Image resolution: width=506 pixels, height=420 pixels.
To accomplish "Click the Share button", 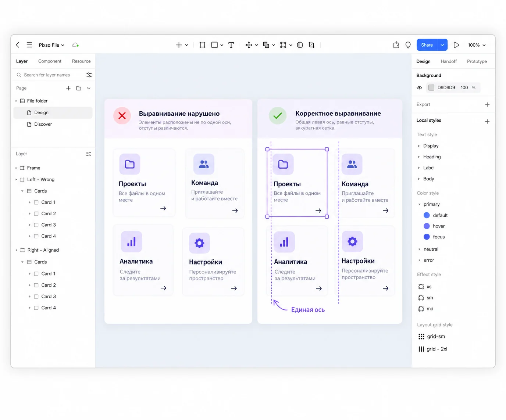I will [x=427, y=45].
